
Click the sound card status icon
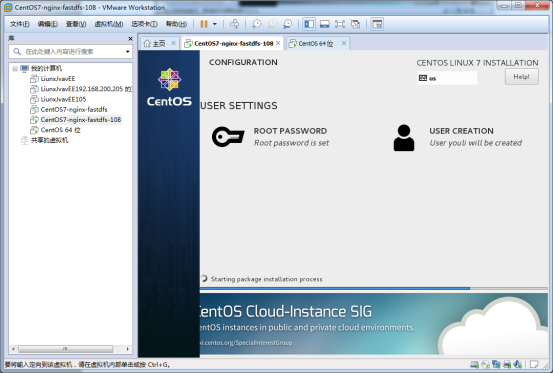pyautogui.click(x=518, y=364)
